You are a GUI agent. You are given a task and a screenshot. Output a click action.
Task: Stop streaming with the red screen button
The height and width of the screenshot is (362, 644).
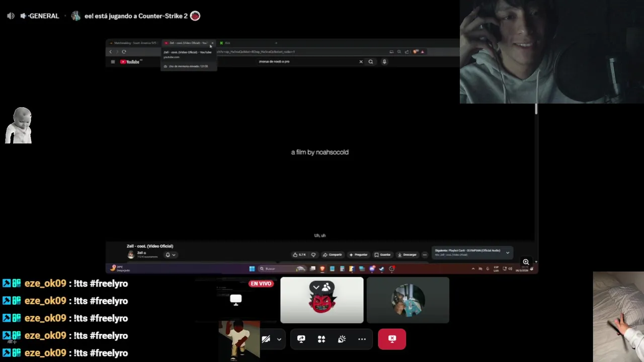[x=392, y=339]
